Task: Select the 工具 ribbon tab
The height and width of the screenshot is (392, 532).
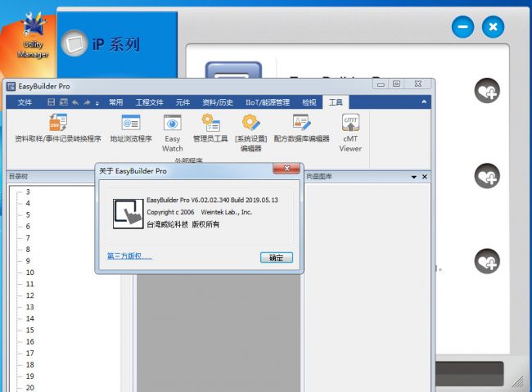Action: pos(336,102)
